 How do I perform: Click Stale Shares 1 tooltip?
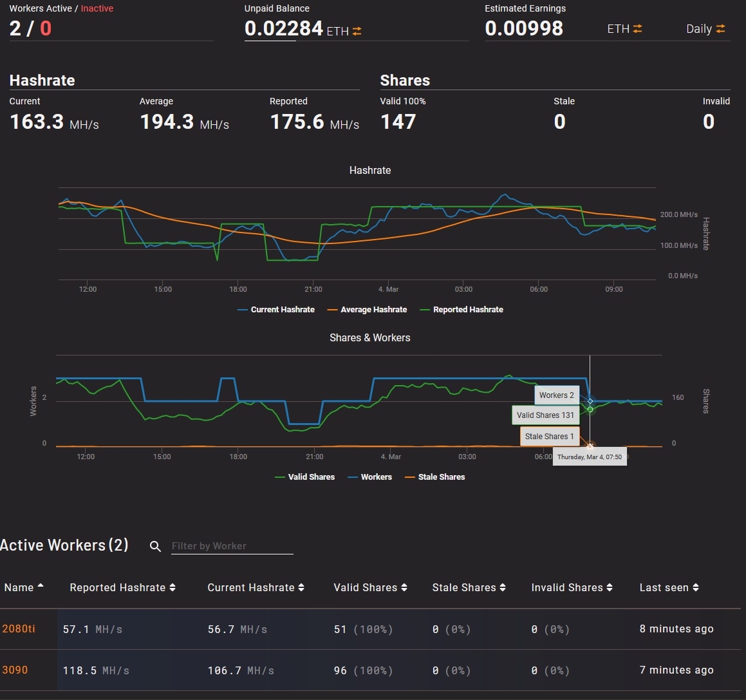click(550, 437)
